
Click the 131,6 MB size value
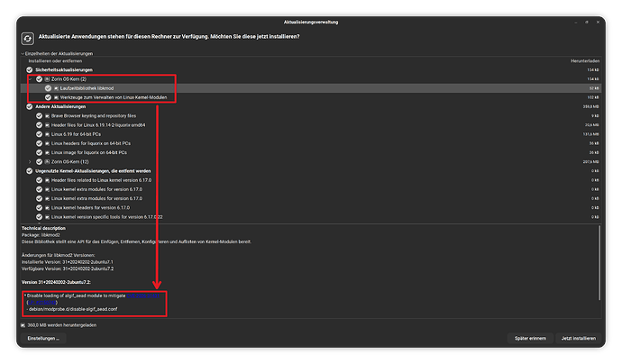590,134
